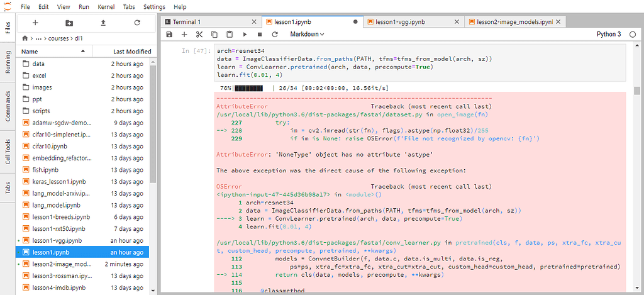Refresh the file list
The image size is (644, 295).
[x=137, y=23]
